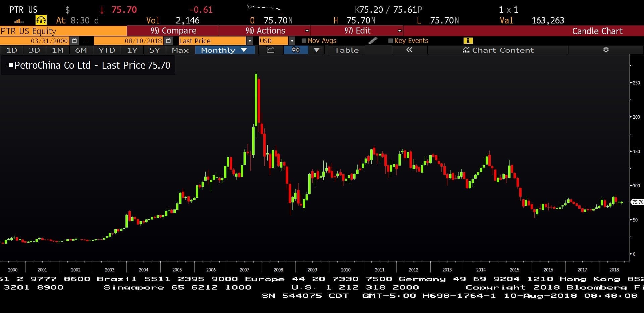Click the 2000 label on the time axis
The height and width of the screenshot is (313, 644).
pyautogui.click(x=13, y=270)
